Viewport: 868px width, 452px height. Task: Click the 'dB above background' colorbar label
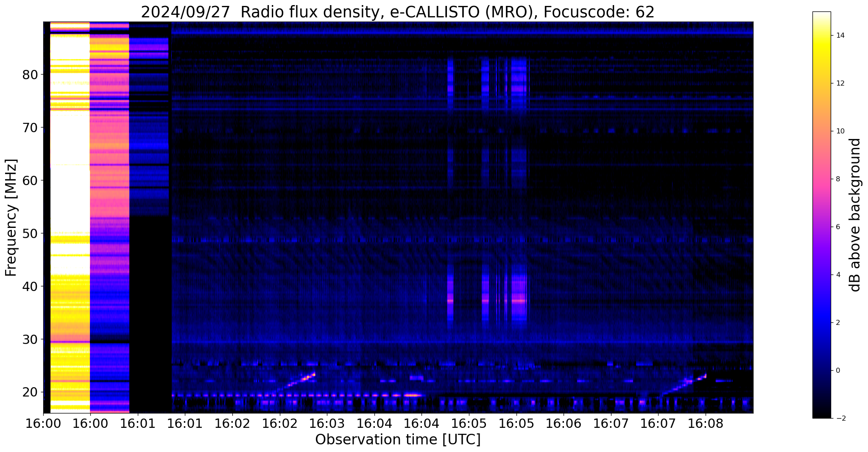pos(855,215)
